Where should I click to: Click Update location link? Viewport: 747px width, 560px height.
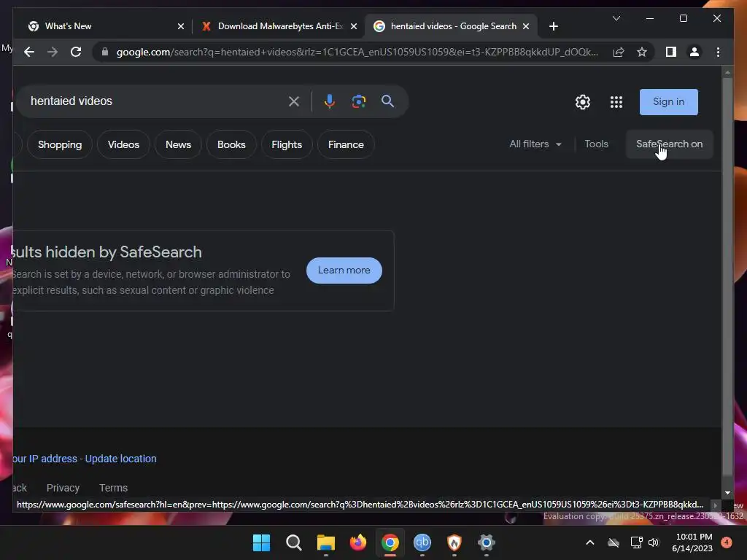point(120,459)
